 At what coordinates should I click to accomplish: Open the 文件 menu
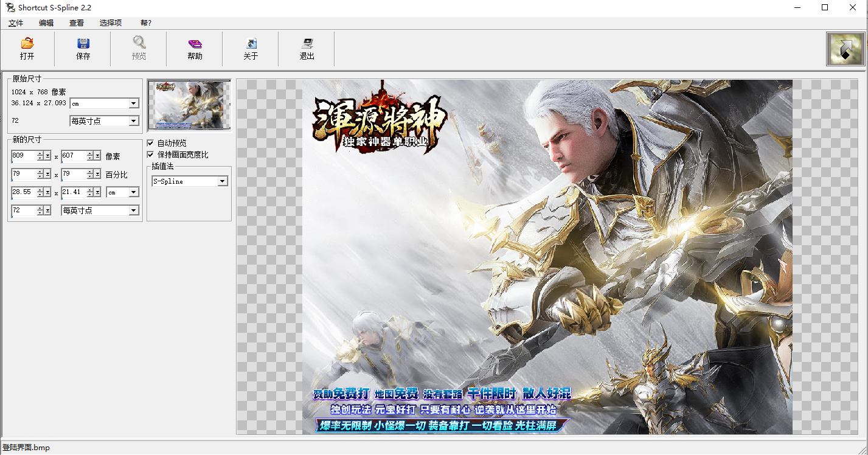pos(16,23)
